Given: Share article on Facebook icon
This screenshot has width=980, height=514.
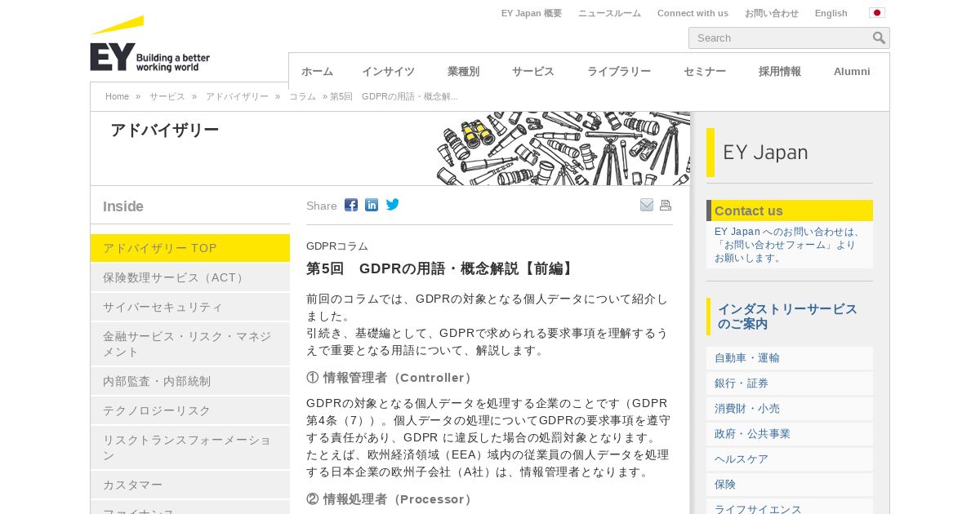Looking at the screenshot, I should (x=351, y=205).
